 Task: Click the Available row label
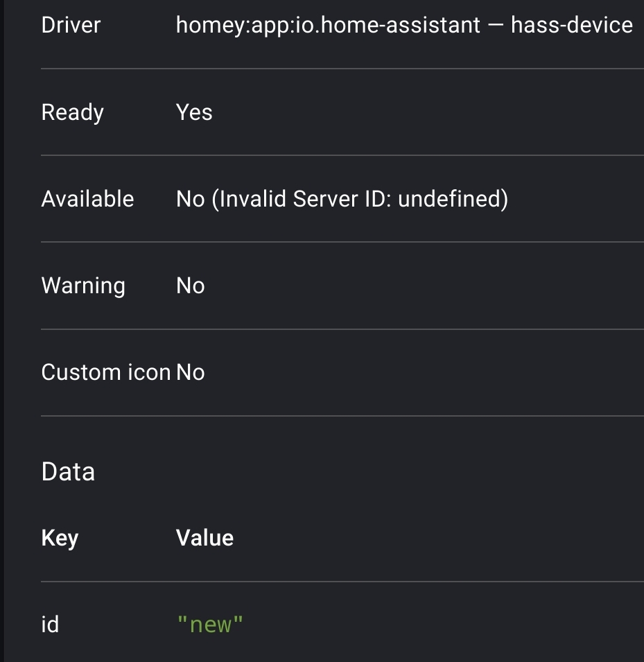(87, 199)
